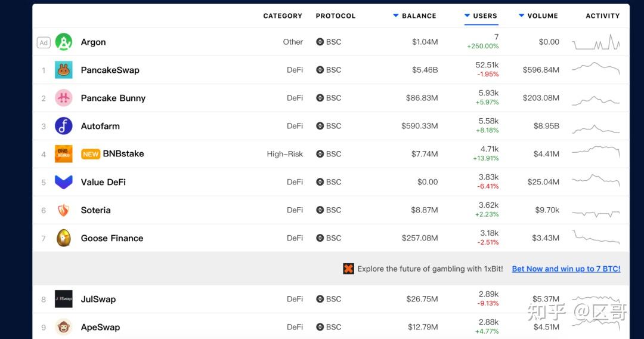Click the Autofarm blue circle icon
Screen dimensions: 644x339
[64, 126]
